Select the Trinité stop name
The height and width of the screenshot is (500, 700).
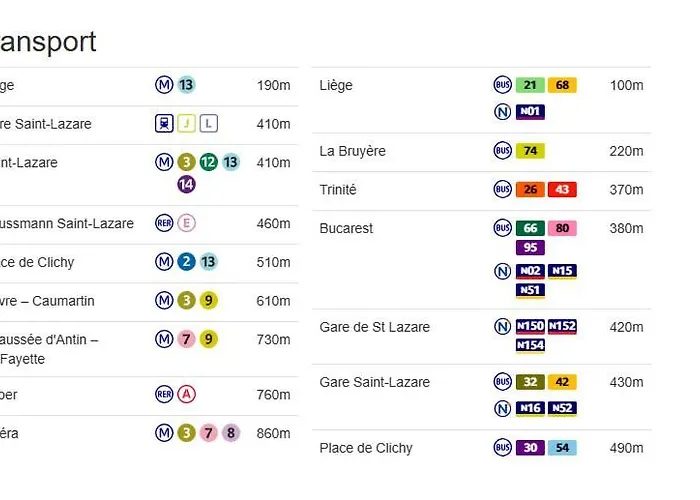click(x=338, y=190)
